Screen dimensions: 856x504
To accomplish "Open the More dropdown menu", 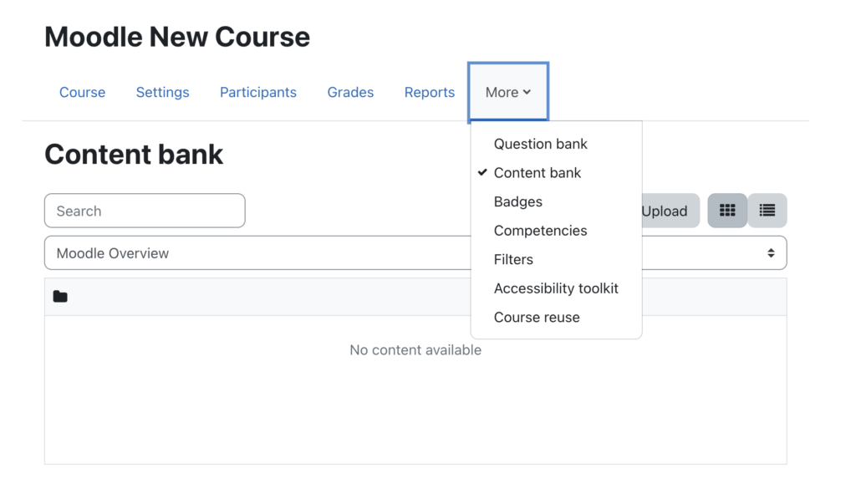I will click(507, 93).
